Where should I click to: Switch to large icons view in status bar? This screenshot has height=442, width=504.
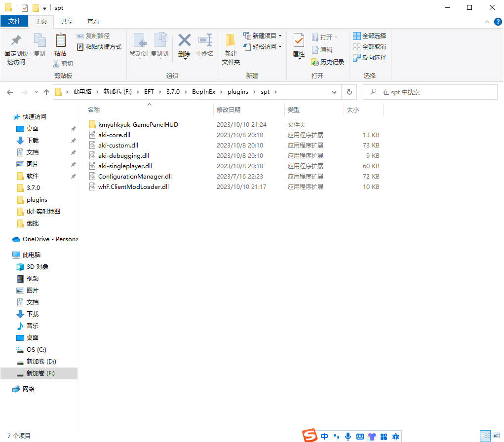(496, 436)
